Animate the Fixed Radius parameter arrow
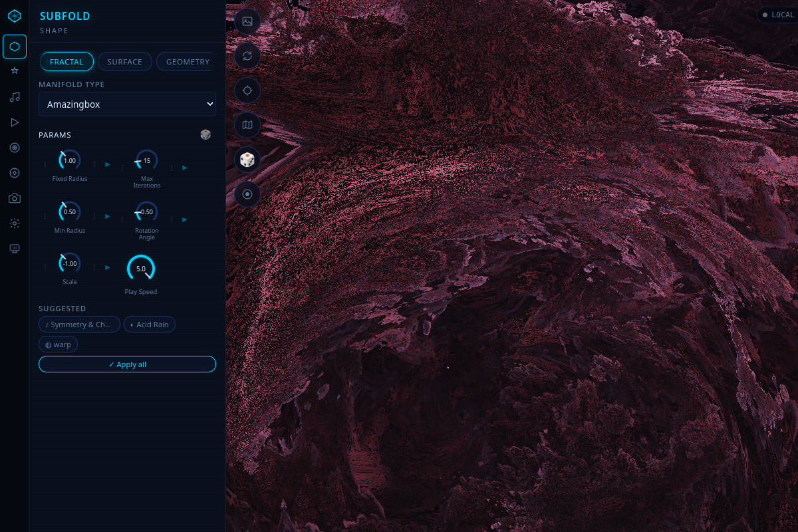 (x=108, y=164)
